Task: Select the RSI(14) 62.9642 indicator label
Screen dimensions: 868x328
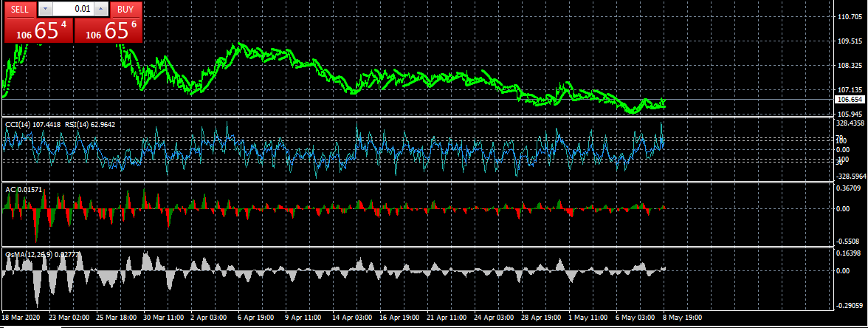Action: coord(90,125)
